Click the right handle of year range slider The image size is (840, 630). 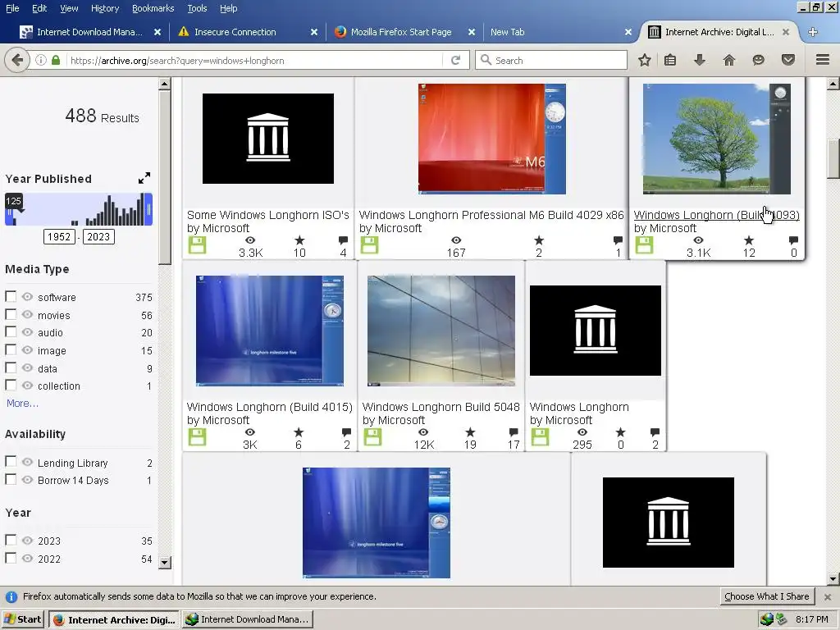tap(149, 209)
